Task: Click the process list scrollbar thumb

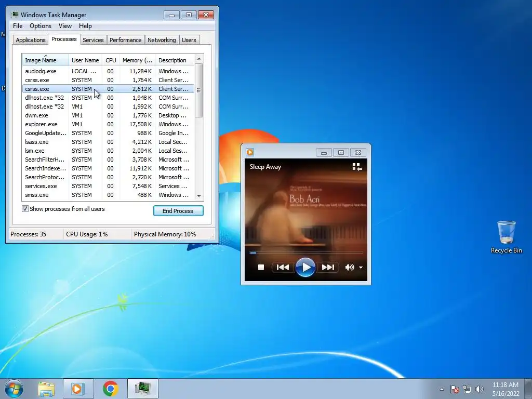Action: pos(199,90)
